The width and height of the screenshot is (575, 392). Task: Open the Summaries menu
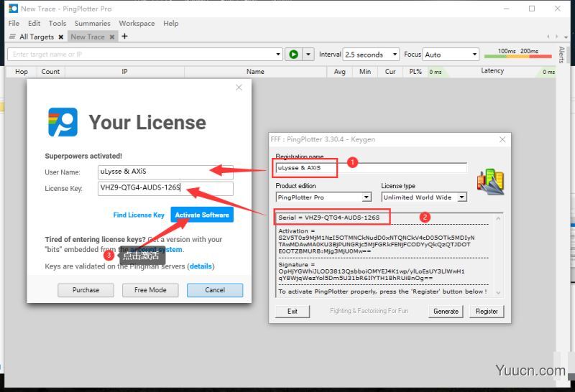[92, 23]
